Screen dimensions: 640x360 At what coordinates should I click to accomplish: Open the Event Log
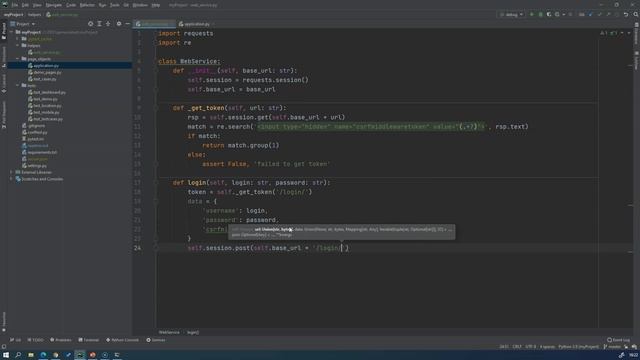(x=618, y=340)
